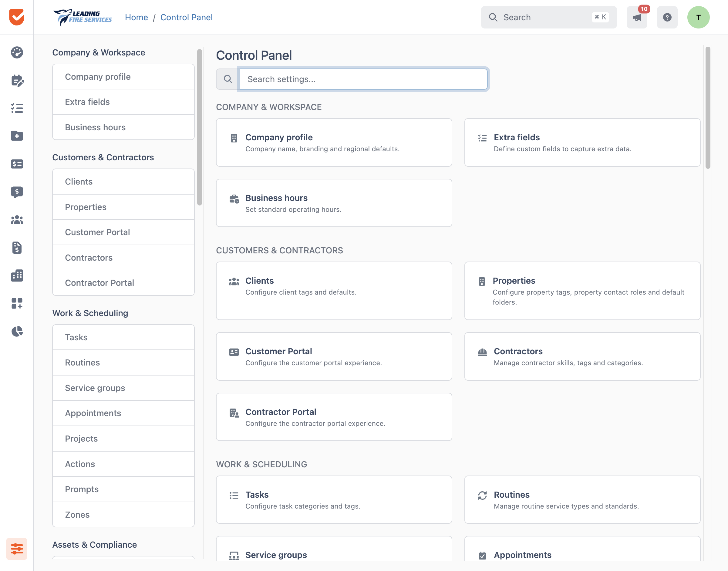This screenshot has height=571, width=728.
Task: Open the Company profile card
Action: [334, 142]
